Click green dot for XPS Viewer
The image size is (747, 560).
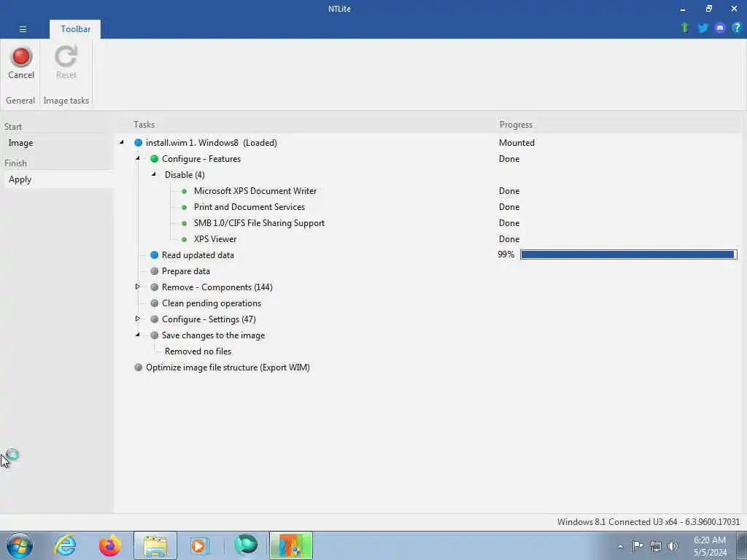pyautogui.click(x=185, y=239)
